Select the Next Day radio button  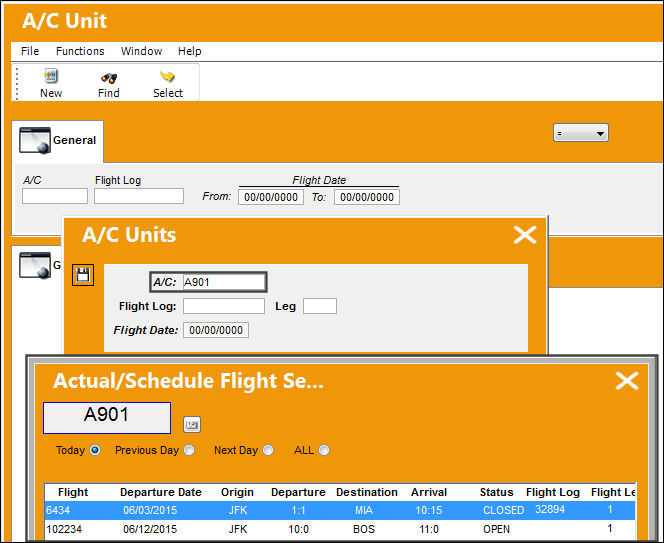coord(268,450)
